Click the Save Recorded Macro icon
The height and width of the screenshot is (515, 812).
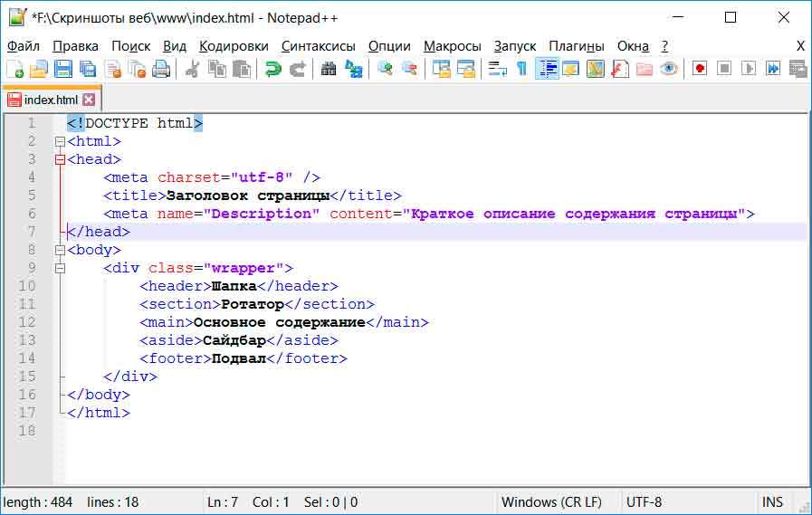click(798, 69)
